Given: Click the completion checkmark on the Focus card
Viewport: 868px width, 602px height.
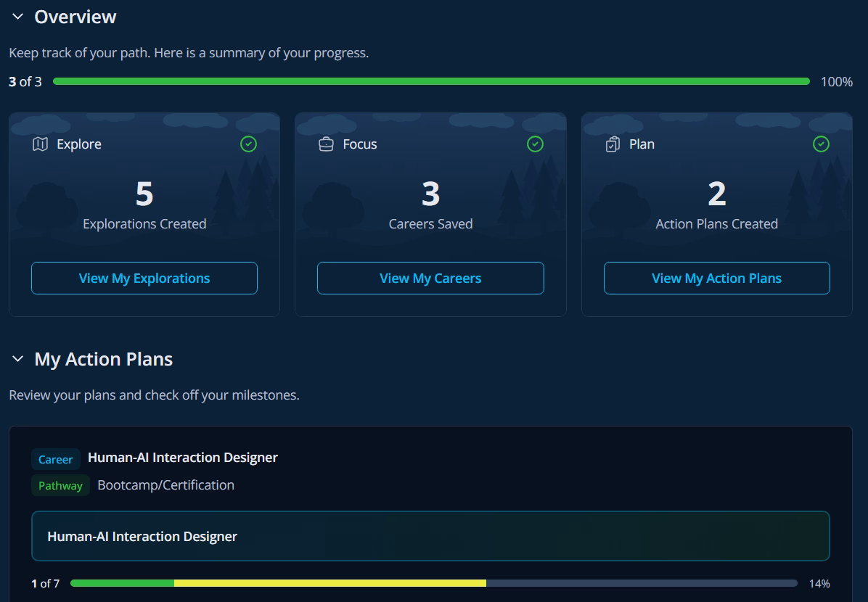Looking at the screenshot, I should [535, 144].
